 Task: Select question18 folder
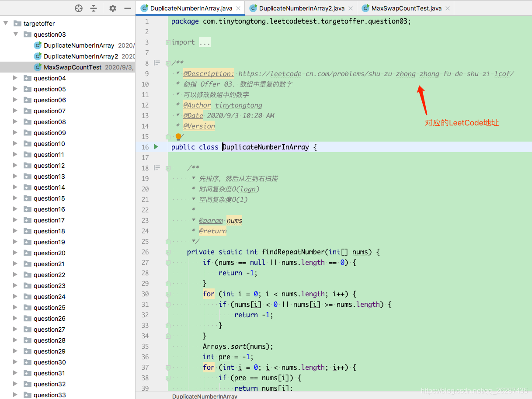click(x=49, y=231)
